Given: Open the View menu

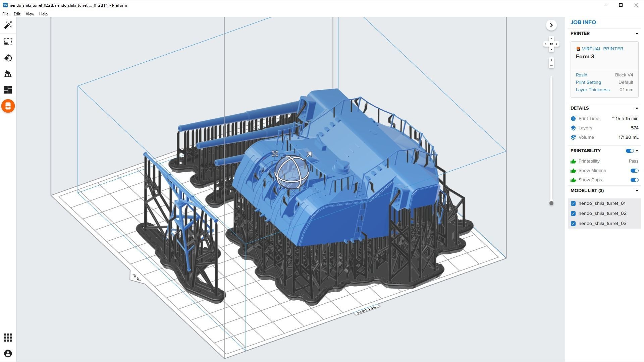Looking at the screenshot, I should [x=30, y=14].
